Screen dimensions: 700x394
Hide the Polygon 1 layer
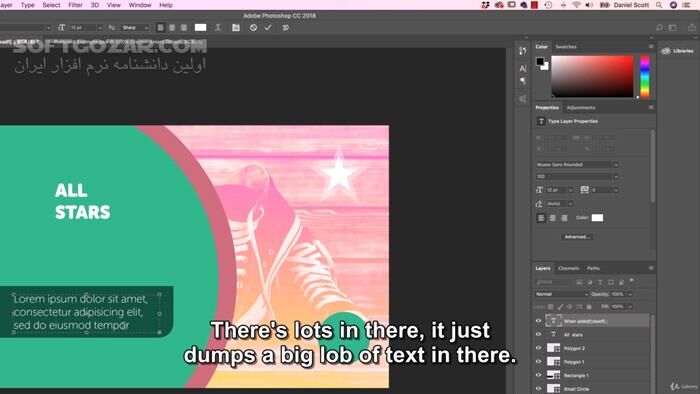pyautogui.click(x=538, y=361)
